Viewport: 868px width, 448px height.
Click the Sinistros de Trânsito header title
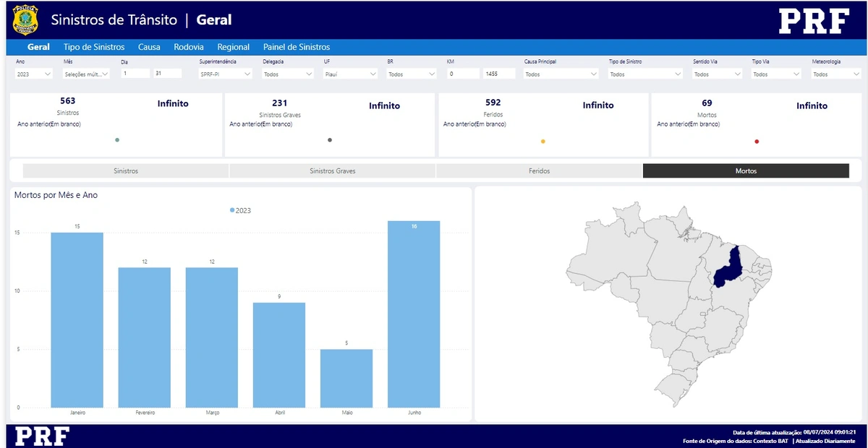[115, 20]
